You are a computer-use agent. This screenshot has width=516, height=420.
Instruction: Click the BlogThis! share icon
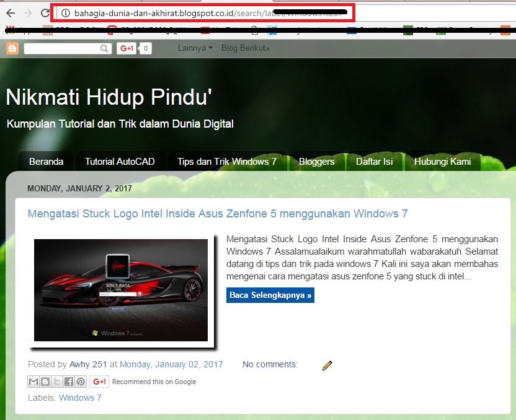tap(45, 382)
